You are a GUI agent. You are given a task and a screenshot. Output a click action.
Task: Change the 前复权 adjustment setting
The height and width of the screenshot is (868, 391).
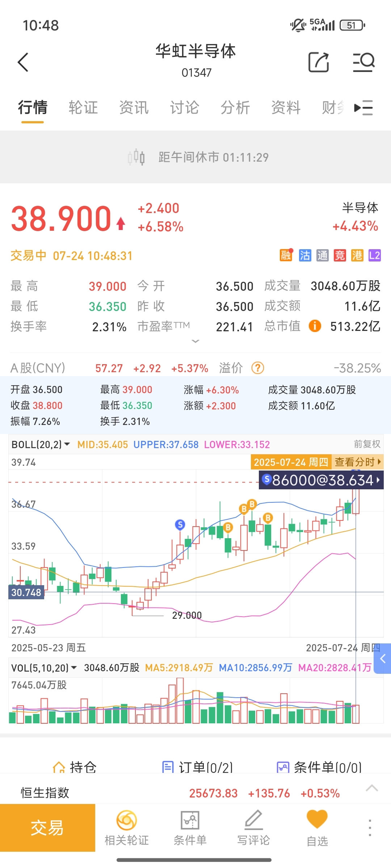(x=367, y=444)
